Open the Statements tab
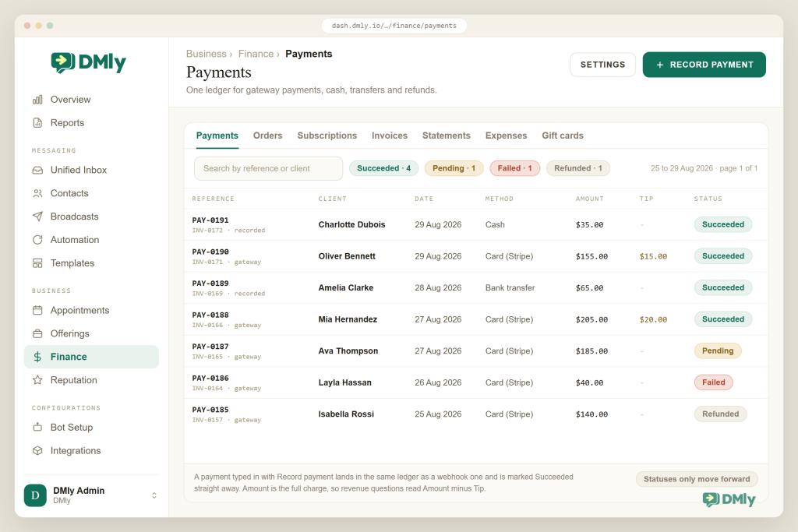 [x=447, y=136]
